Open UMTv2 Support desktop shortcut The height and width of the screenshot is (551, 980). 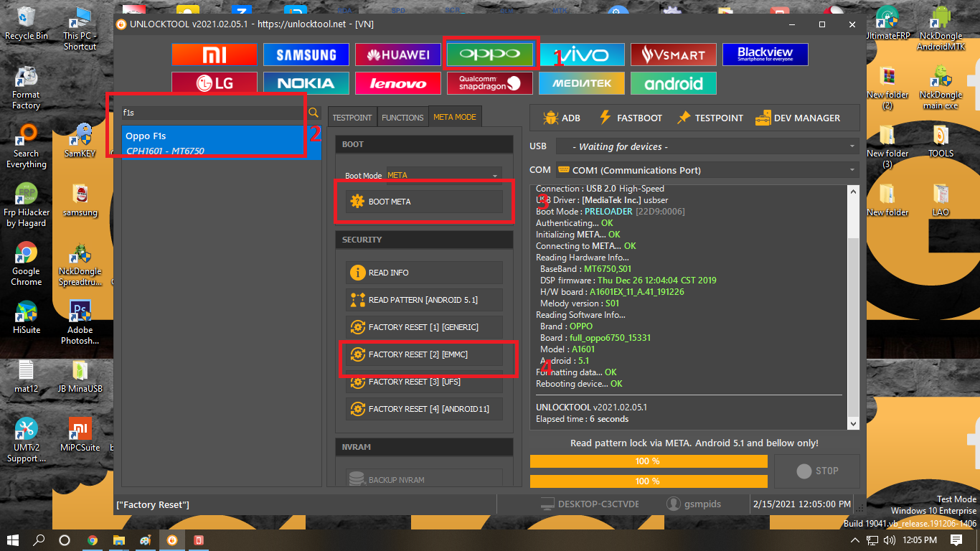point(26,440)
